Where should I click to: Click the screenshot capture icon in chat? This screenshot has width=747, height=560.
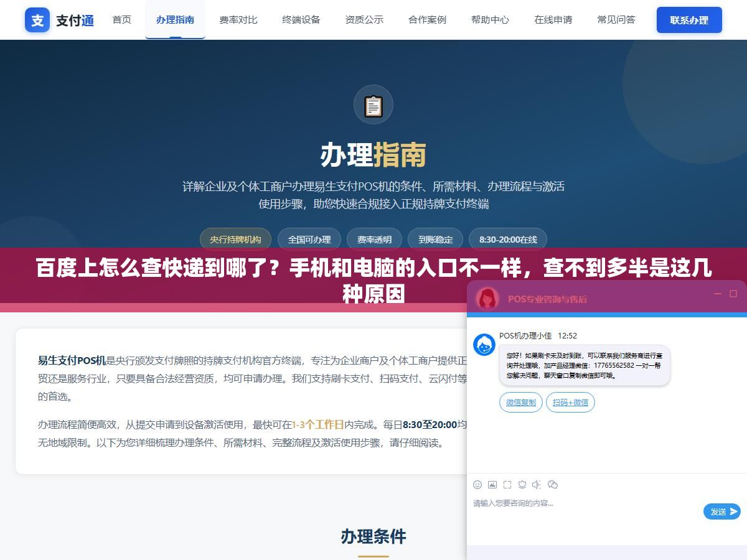point(507,484)
